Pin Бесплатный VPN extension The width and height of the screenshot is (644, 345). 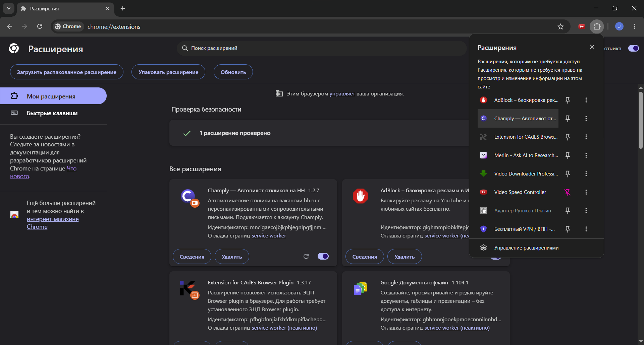point(568,229)
